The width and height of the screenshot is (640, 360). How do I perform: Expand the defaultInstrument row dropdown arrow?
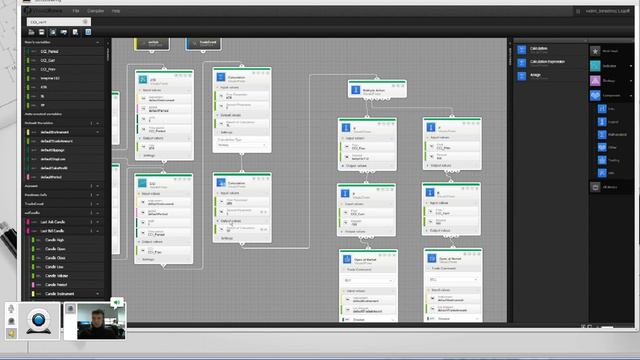[x=98, y=132]
